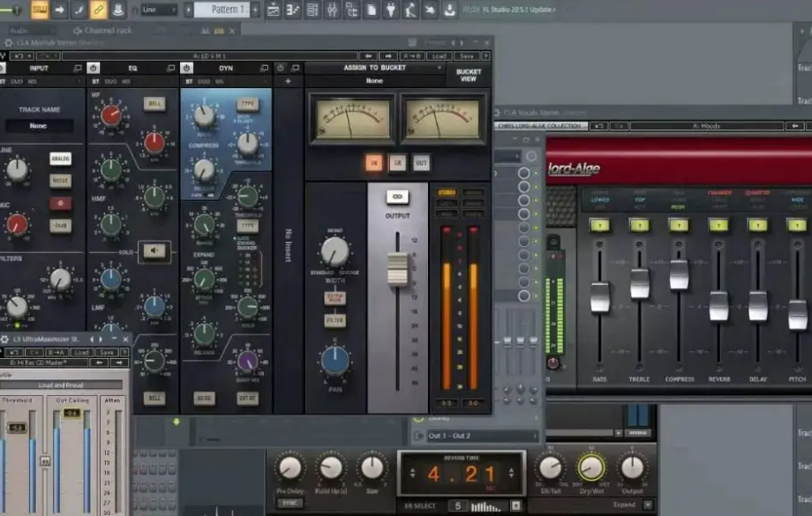
Task: Toggle the highlighted link chain icon in top toolbar
Action: (98, 10)
